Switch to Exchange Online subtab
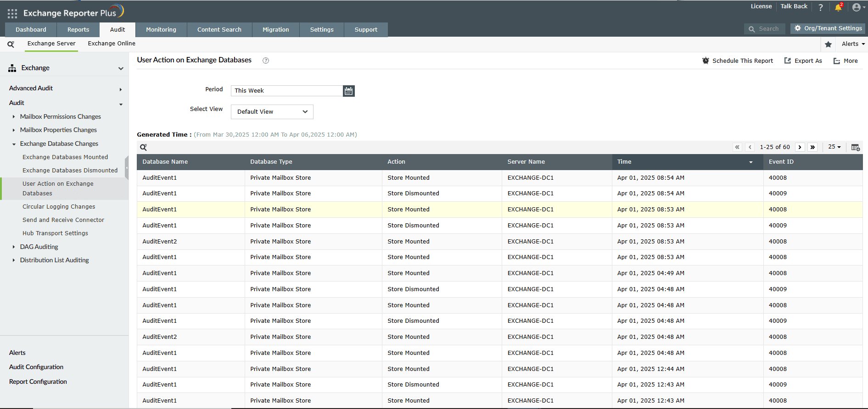The width and height of the screenshot is (868, 409). tap(112, 44)
